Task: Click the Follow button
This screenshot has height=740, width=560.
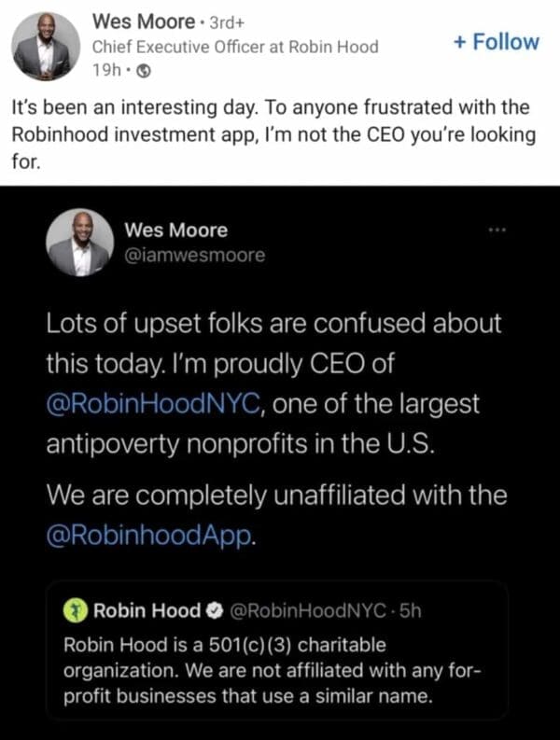Action: pos(496,41)
